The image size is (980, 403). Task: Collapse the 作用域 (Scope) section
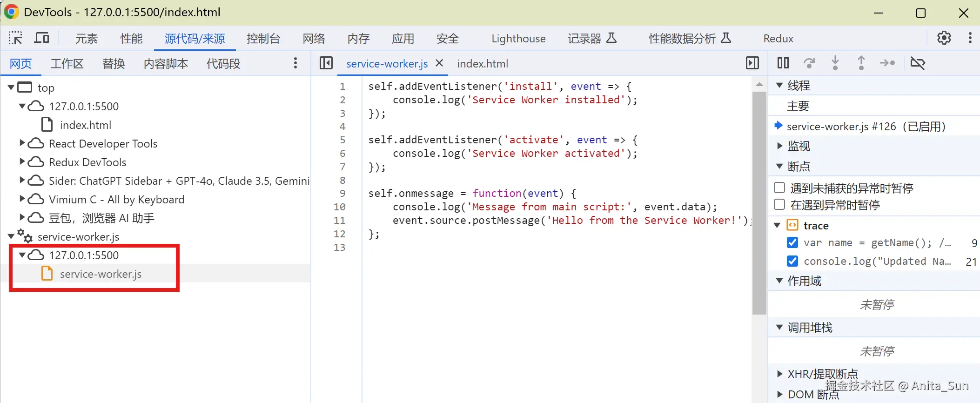779,281
